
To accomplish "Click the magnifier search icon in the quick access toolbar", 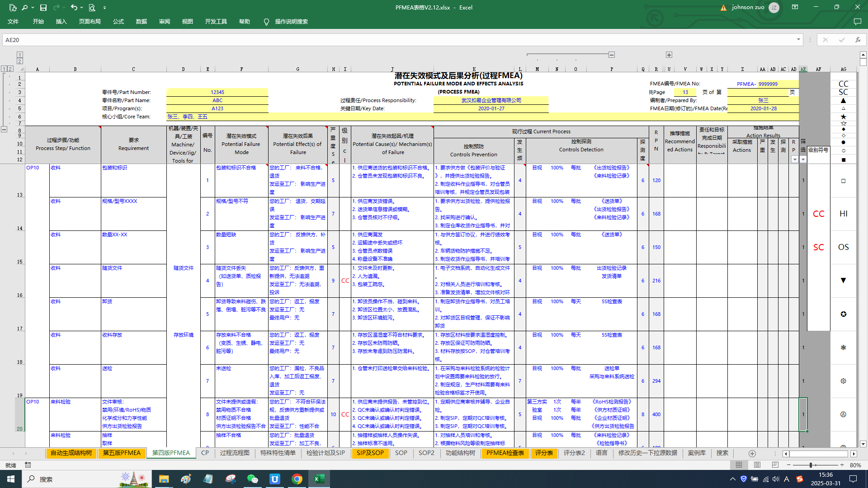I will click(24, 7).
